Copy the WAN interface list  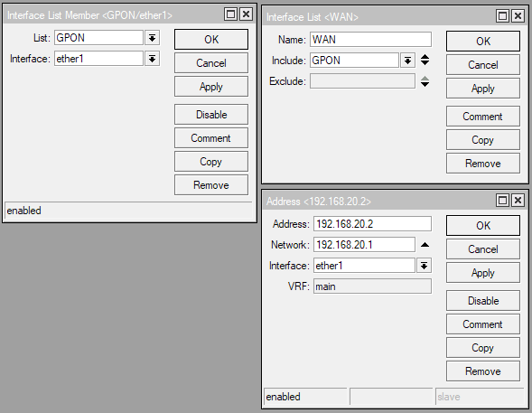(483, 140)
